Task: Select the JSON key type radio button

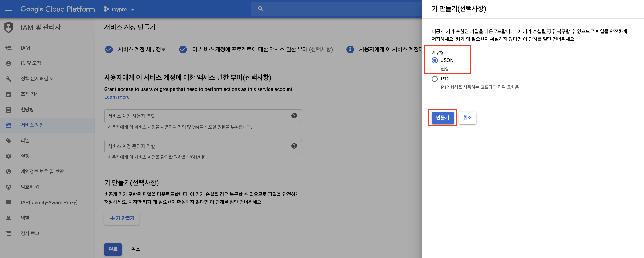Action: pos(435,60)
